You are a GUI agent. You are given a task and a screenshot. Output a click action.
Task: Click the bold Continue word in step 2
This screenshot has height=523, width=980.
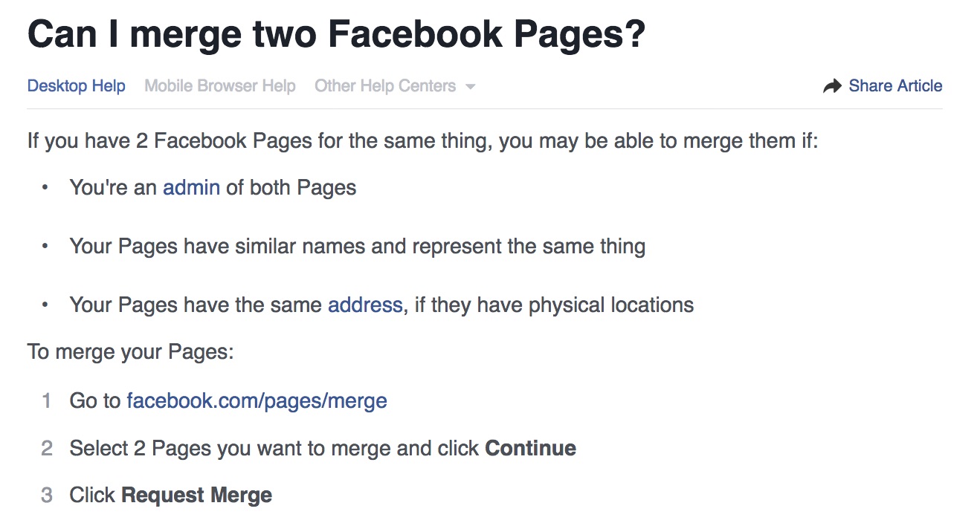(530, 449)
